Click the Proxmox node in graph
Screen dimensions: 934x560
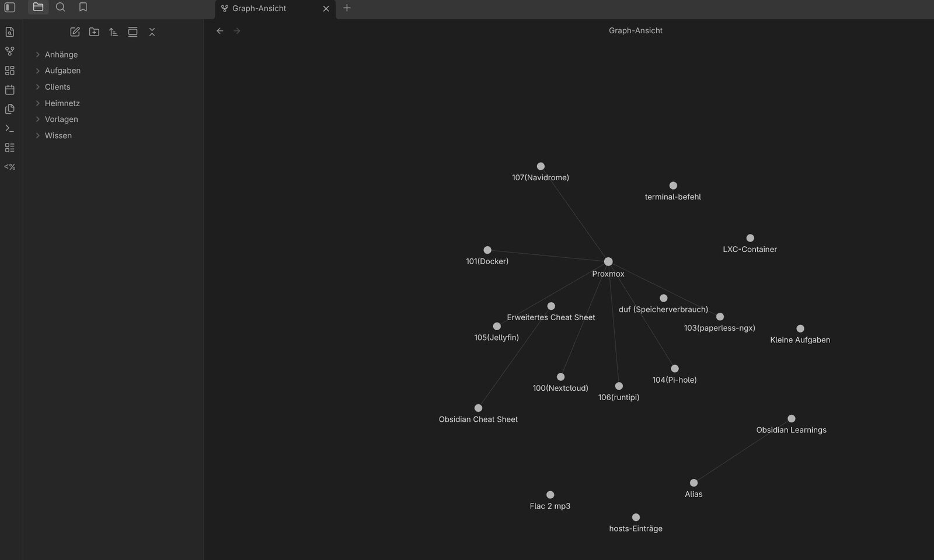pos(608,262)
